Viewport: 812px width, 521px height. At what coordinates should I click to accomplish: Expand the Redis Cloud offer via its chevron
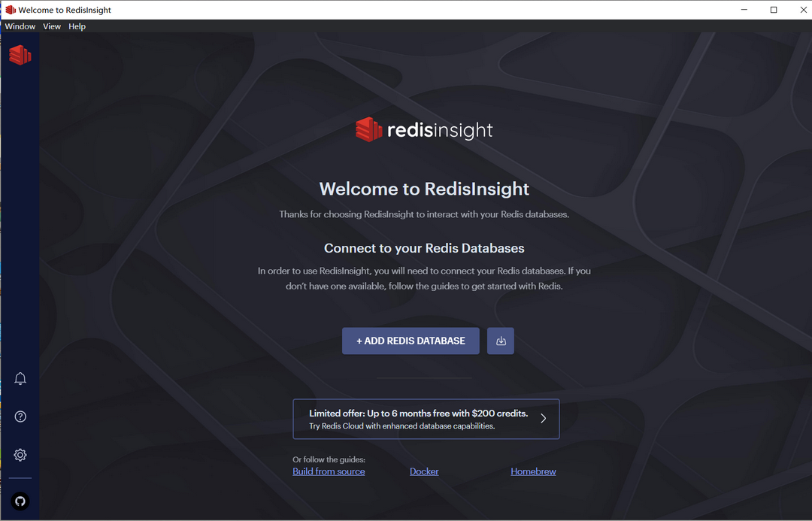coord(543,418)
